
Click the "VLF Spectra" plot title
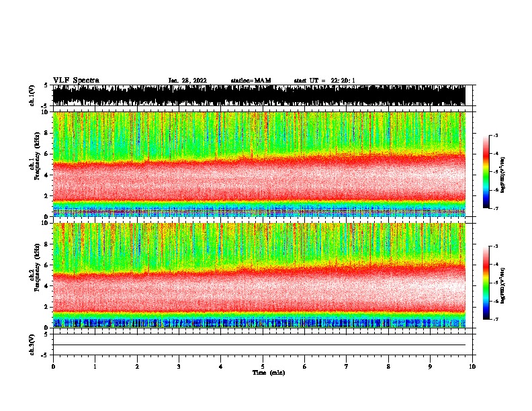(76, 81)
